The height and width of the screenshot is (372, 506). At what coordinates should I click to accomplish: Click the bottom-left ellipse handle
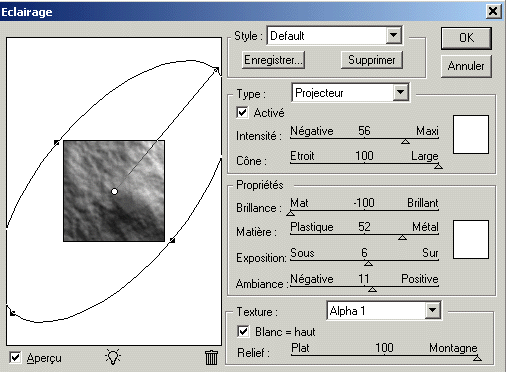(x=12, y=313)
